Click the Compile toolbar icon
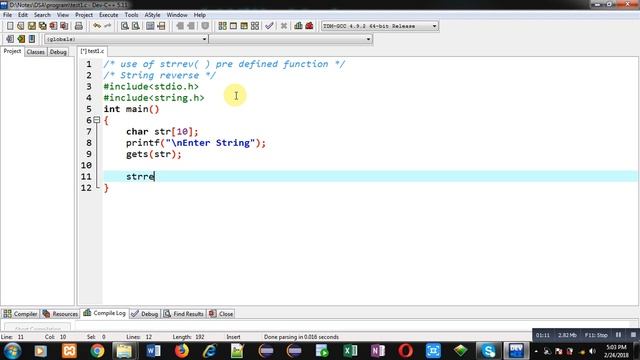This screenshot has height=360, width=640. point(222,26)
